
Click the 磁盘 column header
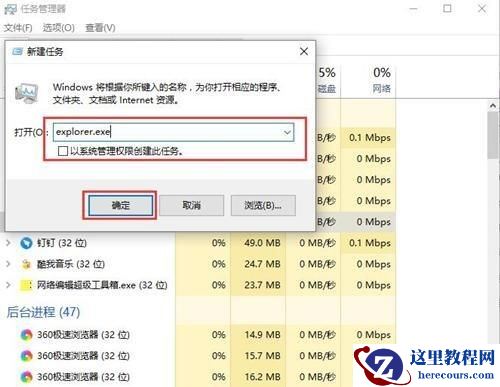327,89
